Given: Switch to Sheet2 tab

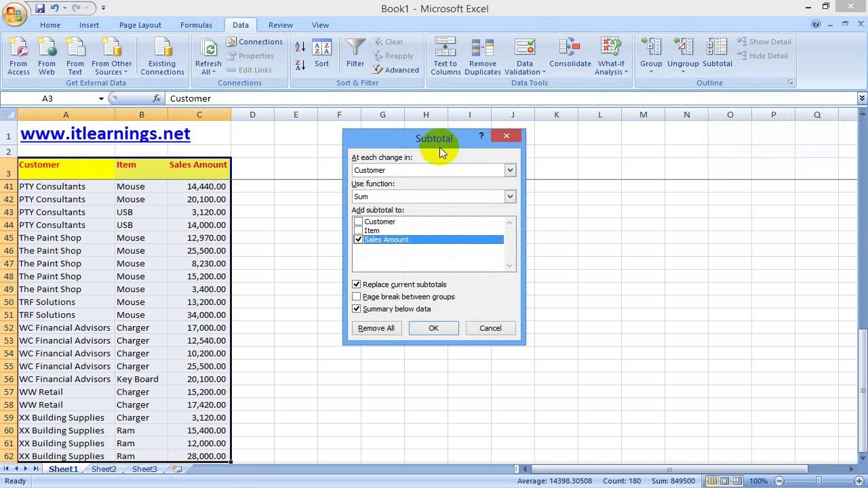Looking at the screenshot, I should [x=104, y=469].
